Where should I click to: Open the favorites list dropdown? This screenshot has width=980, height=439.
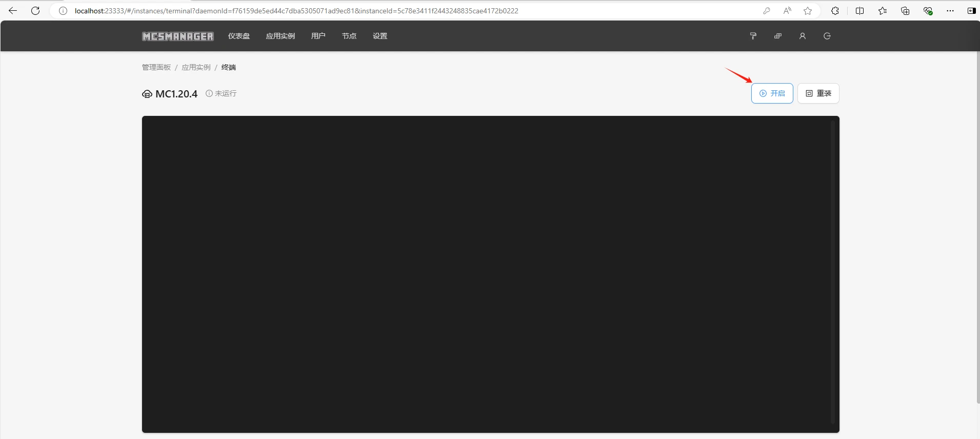pos(882,11)
